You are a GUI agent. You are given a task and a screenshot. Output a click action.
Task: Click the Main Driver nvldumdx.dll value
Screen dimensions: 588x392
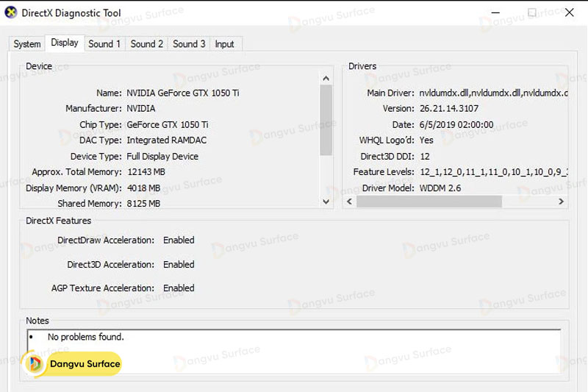point(492,93)
